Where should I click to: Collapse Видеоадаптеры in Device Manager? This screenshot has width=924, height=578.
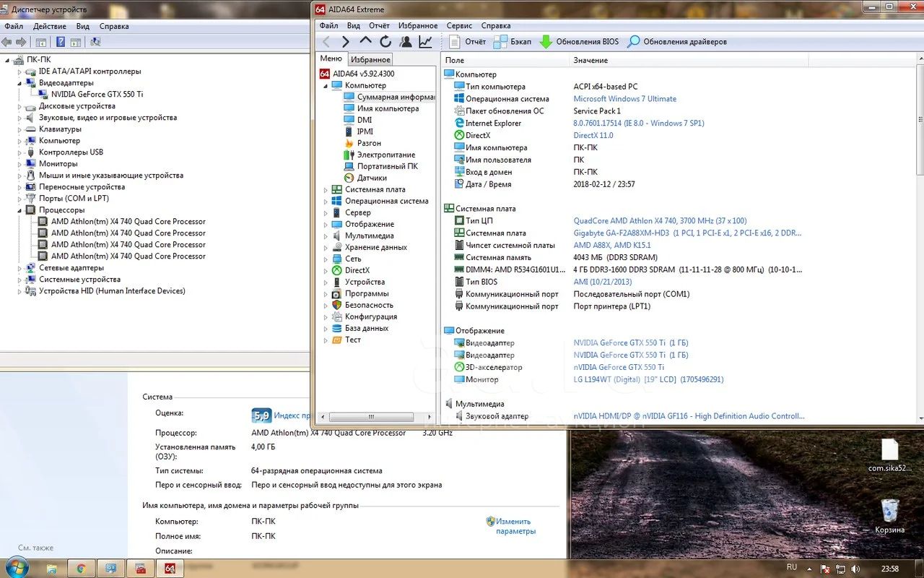tap(20, 83)
